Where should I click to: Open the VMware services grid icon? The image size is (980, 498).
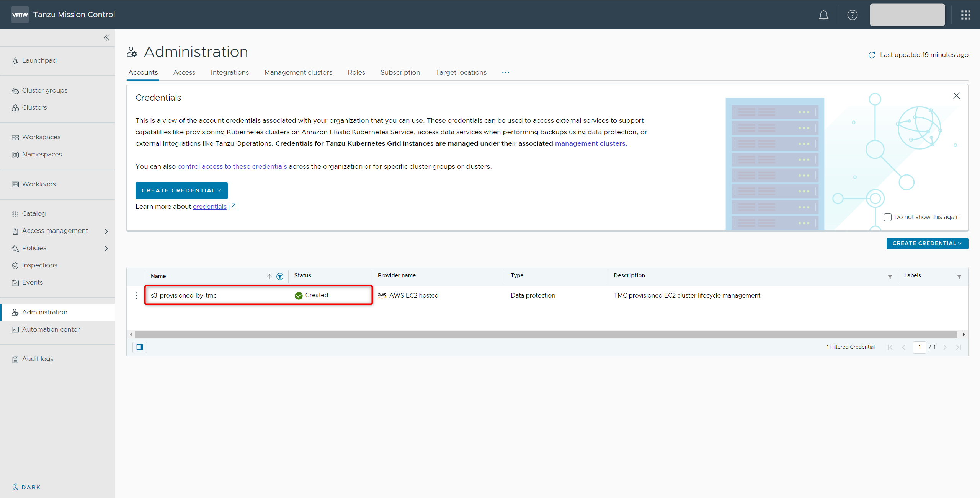point(965,15)
